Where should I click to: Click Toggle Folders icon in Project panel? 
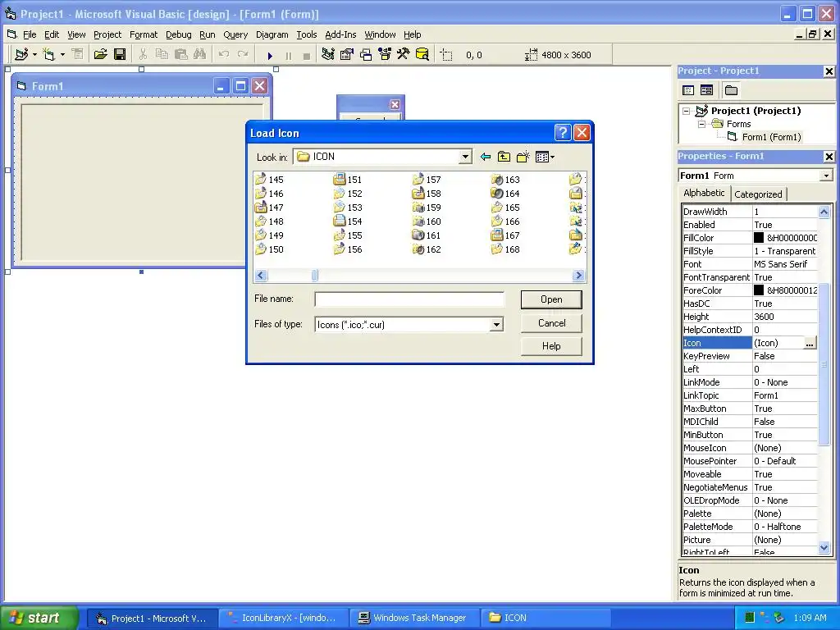[x=731, y=90]
